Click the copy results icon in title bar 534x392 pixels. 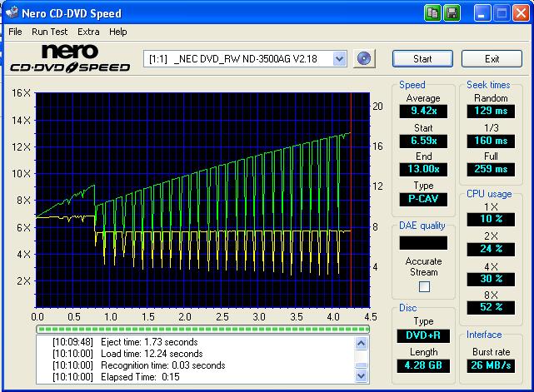(x=432, y=13)
